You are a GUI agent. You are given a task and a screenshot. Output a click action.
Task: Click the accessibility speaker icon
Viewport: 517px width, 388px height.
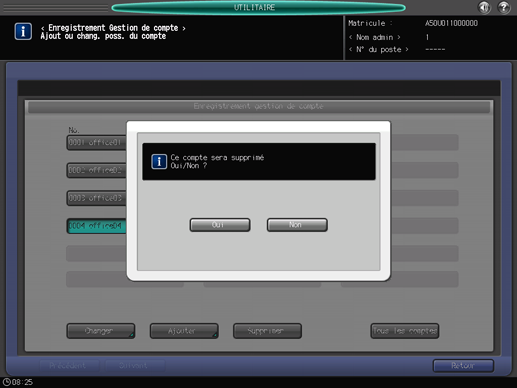(484, 7)
